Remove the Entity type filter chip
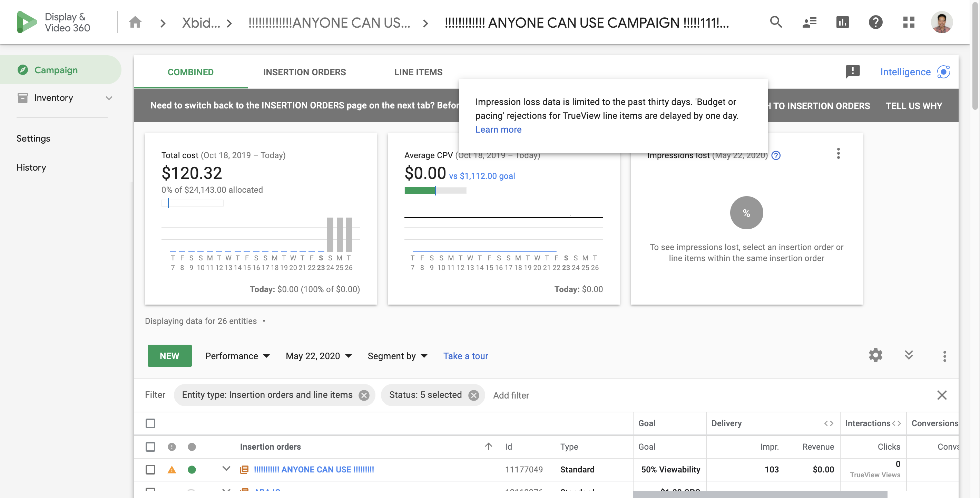This screenshot has height=498, width=980. pos(364,395)
